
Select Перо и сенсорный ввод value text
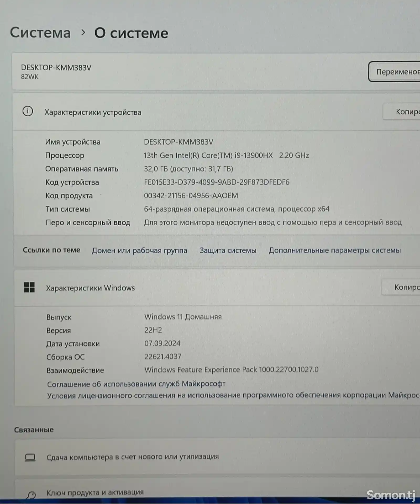tap(273, 222)
